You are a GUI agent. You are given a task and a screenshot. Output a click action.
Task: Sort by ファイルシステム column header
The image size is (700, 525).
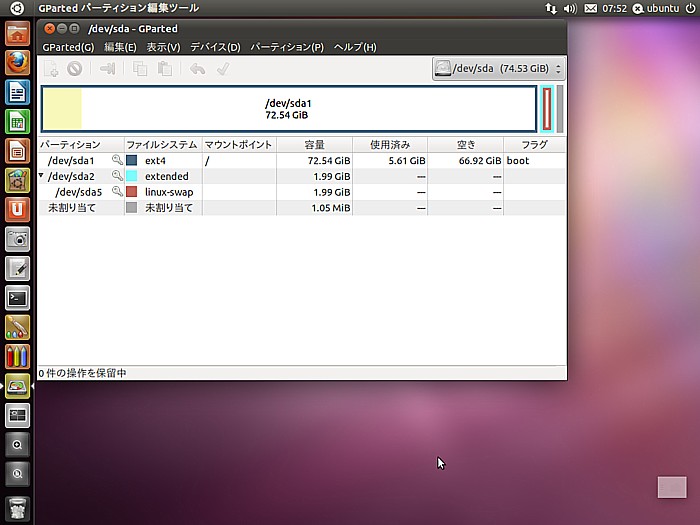coord(163,145)
